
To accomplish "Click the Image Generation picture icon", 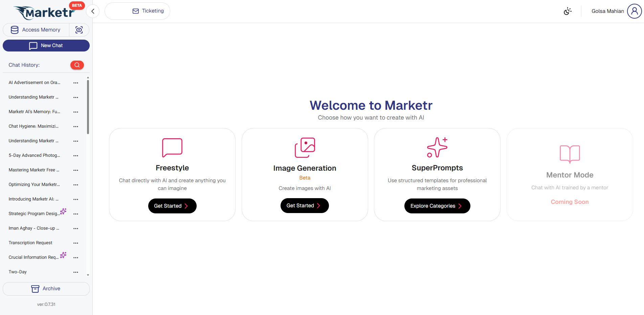I will coord(305,148).
